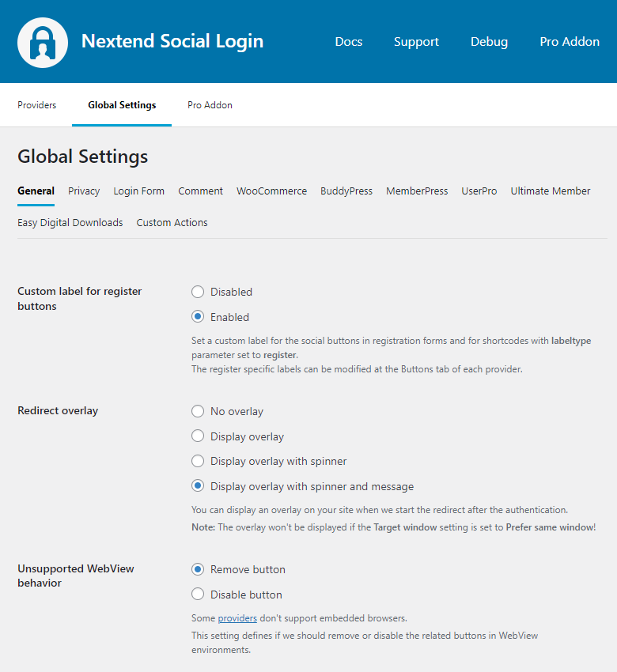The width and height of the screenshot is (617, 672).
Task: Open the WooCommerce sub-tab
Action: tap(272, 191)
